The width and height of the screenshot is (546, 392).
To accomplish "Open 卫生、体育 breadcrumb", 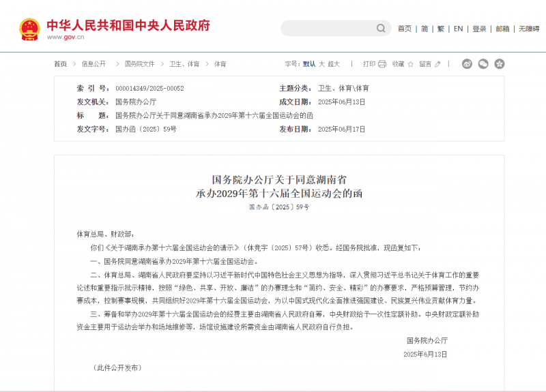I will (184, 64).
